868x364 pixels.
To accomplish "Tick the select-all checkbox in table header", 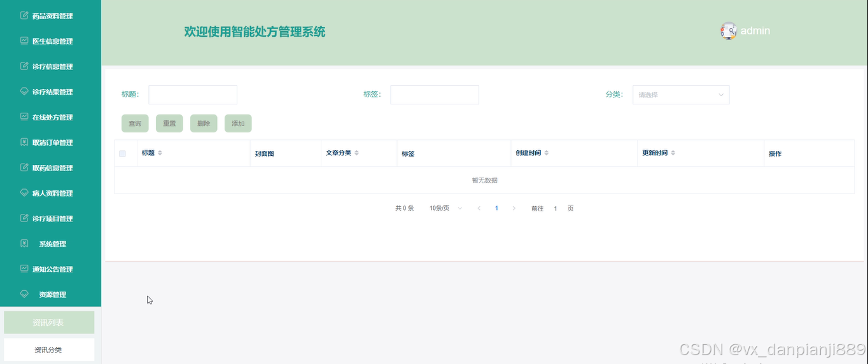I will click(x=122, y=153).
